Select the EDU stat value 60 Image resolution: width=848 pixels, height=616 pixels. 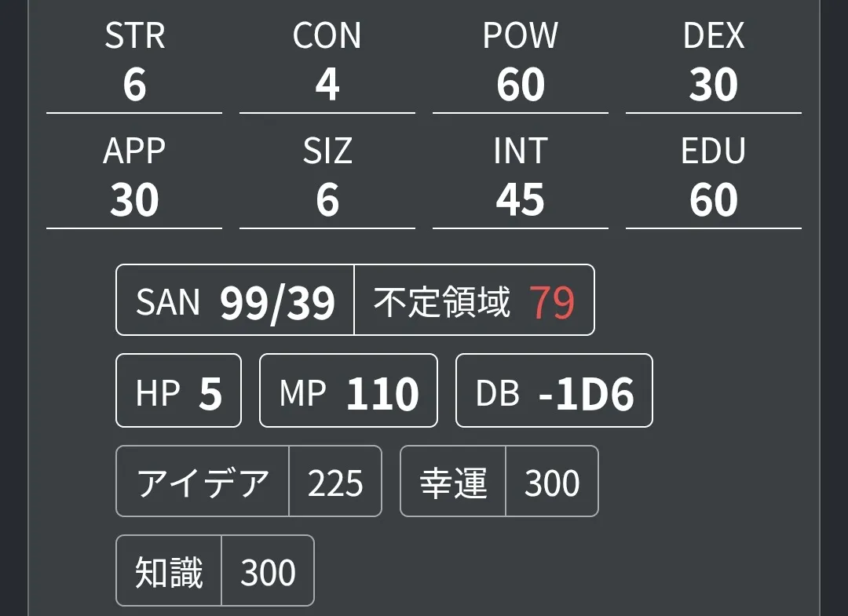point(714,200)
